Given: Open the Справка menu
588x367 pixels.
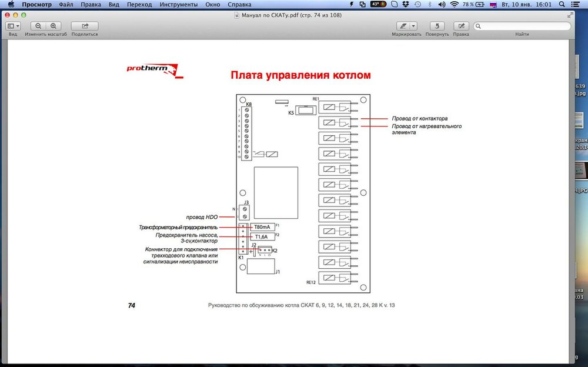Looking at the screenshot, I should [x=239, y=5].
